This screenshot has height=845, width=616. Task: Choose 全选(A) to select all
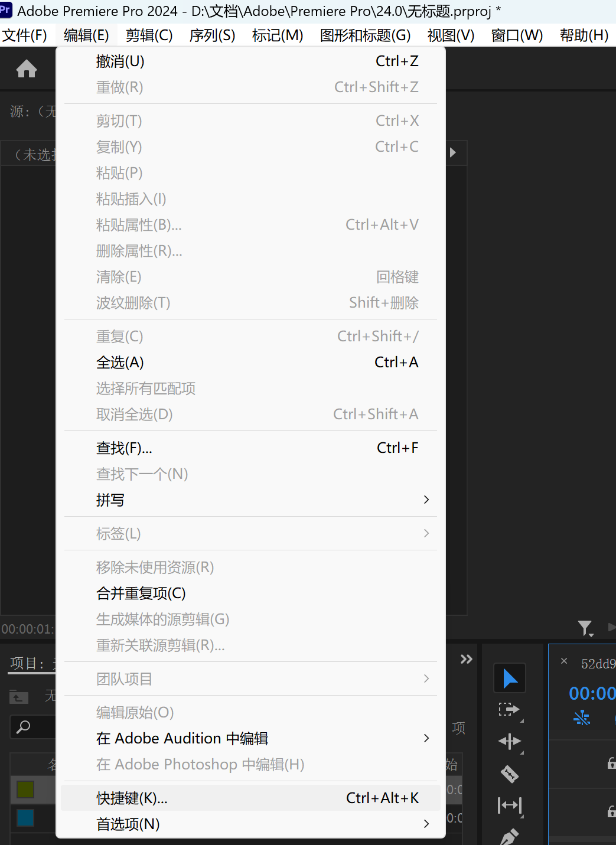click(250, 363)
